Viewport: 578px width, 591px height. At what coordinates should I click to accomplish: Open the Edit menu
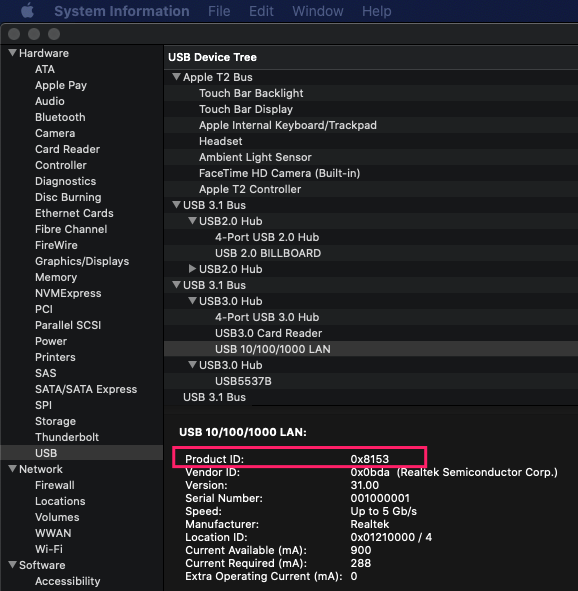(261, 11)
